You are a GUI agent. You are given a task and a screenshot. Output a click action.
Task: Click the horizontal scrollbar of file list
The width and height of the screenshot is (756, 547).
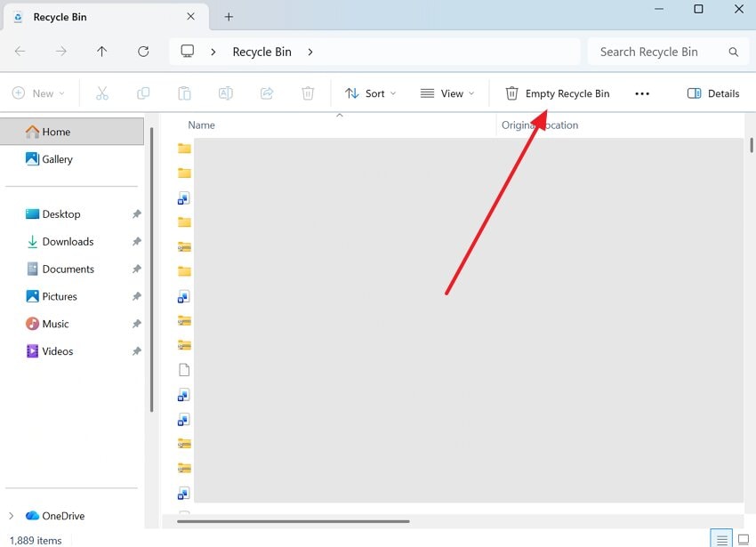(294, 521)
